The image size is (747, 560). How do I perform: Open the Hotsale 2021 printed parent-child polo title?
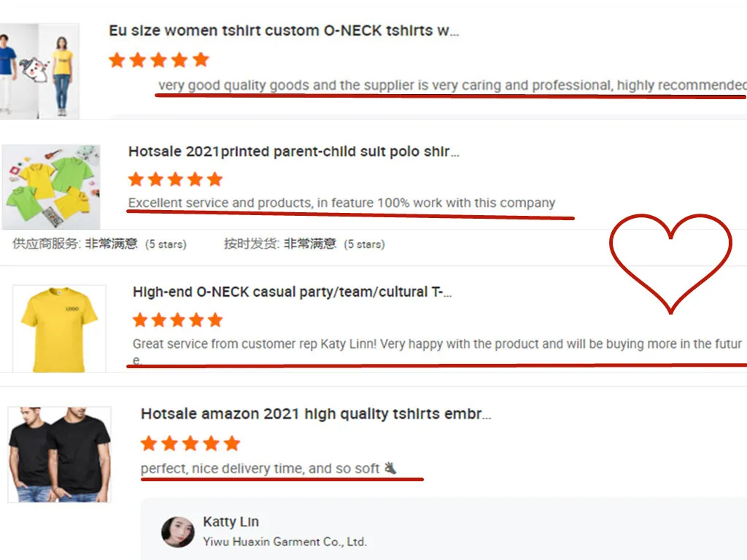point(293,152)
